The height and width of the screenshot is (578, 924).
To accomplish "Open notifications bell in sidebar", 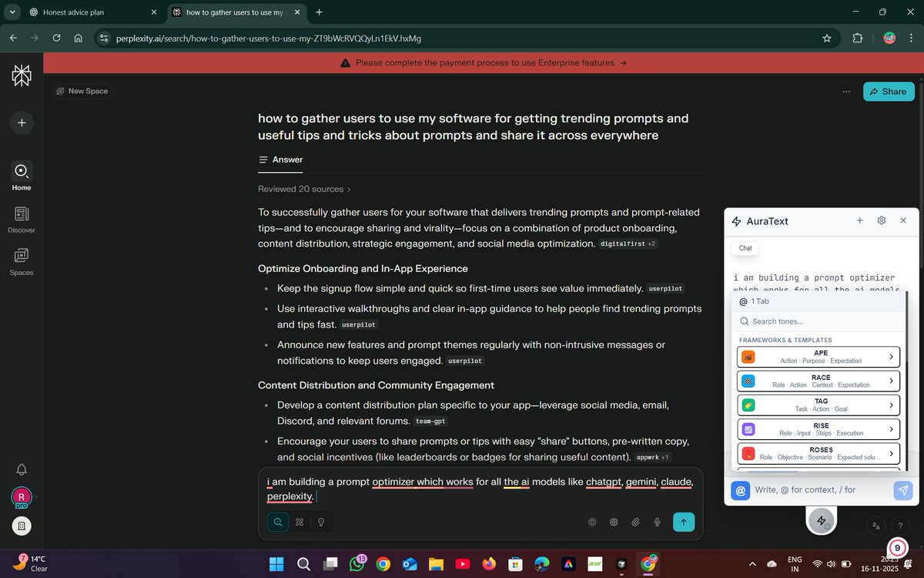I will 21,469.
